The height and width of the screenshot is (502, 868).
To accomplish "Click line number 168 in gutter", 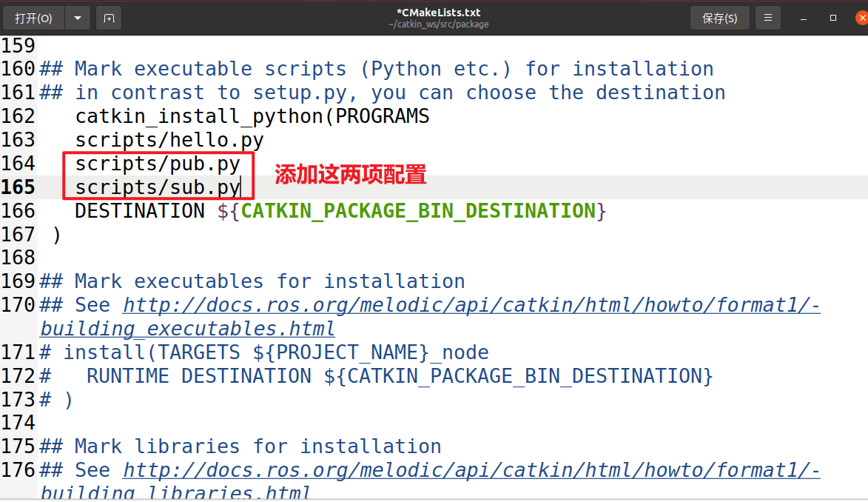I will coord(18,258).
